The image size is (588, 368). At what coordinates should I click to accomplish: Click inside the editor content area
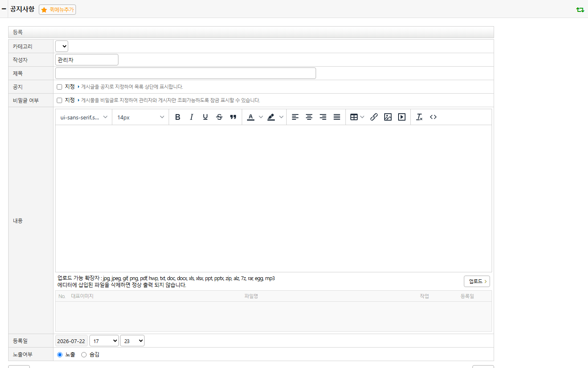[x=274, y=198]
